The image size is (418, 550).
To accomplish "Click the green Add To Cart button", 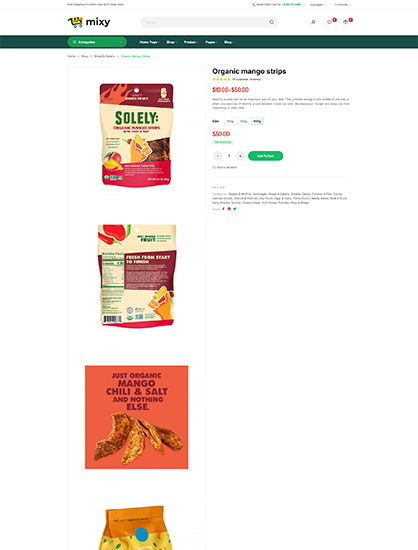I will pos(265,156).
